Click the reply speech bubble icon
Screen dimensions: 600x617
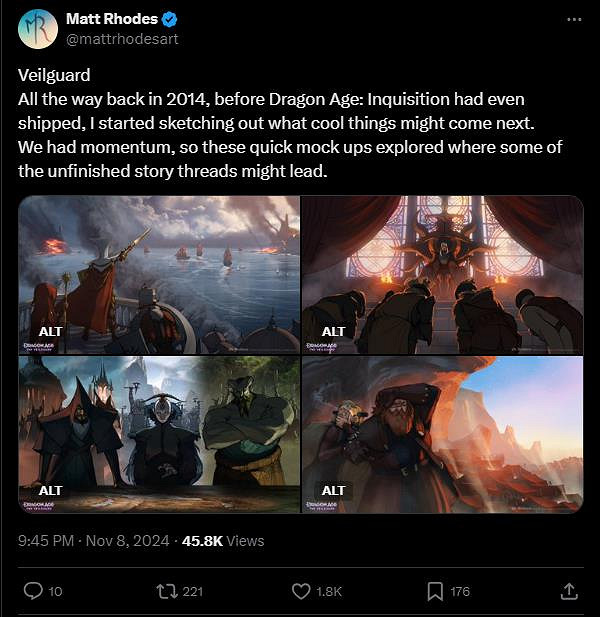[x=33, y=591]
